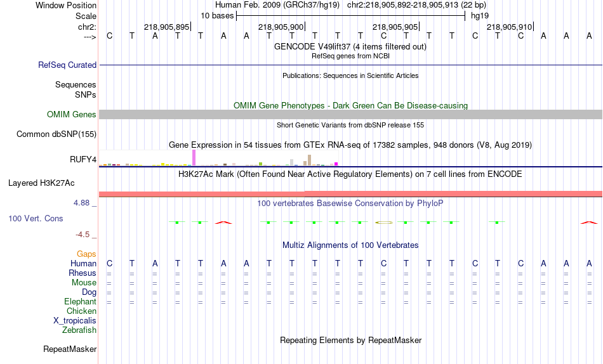Click the Chicken alignment row label
603x364 pixels.
81,311
